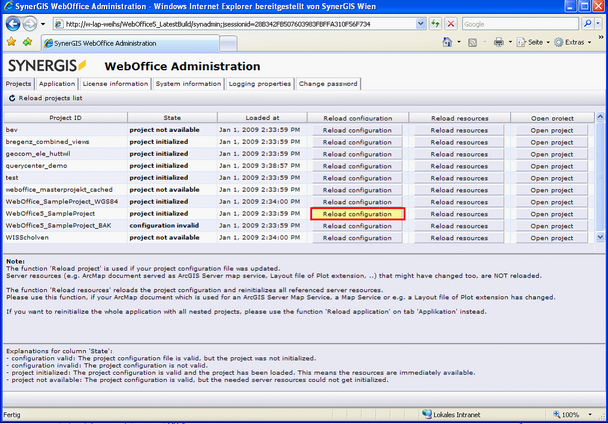Click the Print icon
Screen dimensions: 608x424
pyautogui.click(x=499, y=42)
